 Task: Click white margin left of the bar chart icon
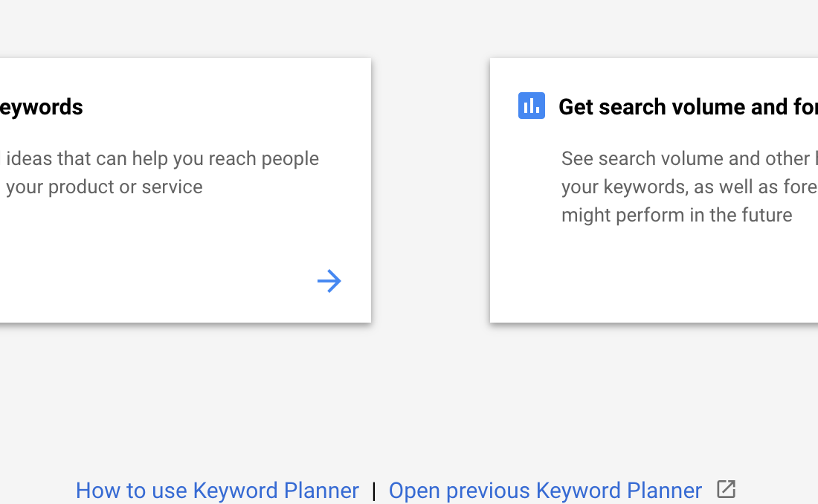(504, 106)
